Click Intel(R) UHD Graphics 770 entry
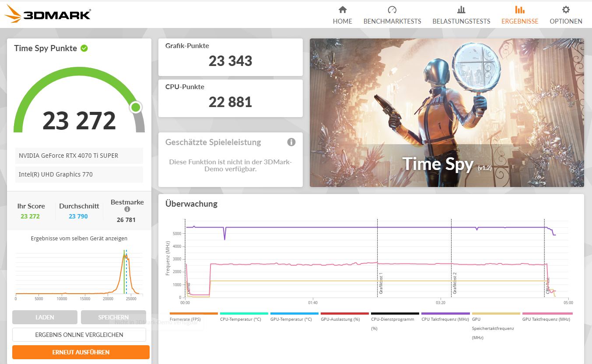The height and width of the screenshot is (364, 592). pos(79,174)
